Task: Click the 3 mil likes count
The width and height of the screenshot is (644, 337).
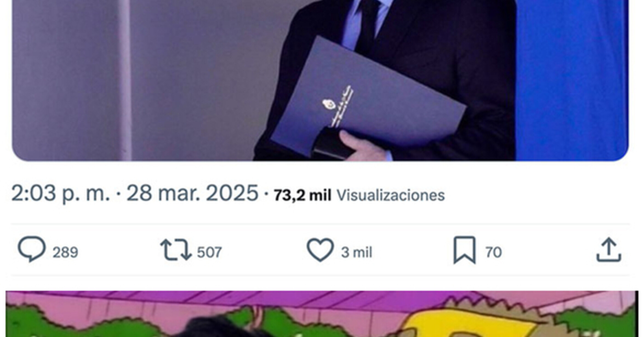Action: point(357,252)
